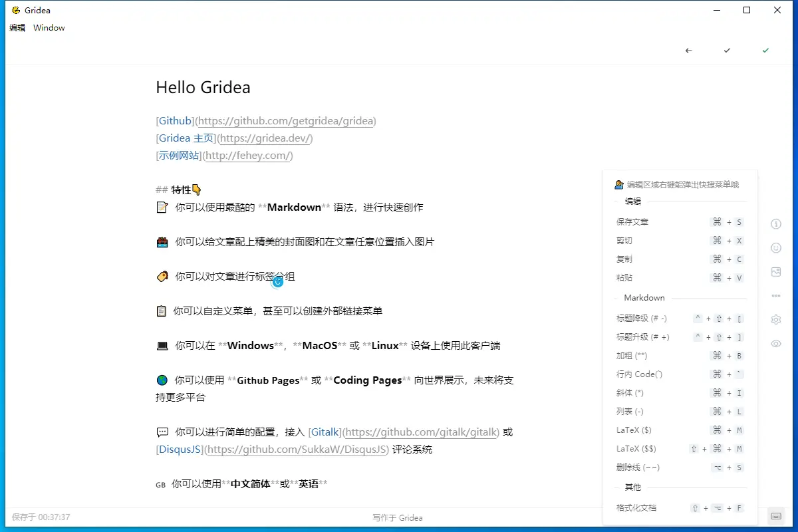This screenshot has height=532, width=798.
Task: Click the '保存于 00:37:37' status text
Action: click(41, 517)
